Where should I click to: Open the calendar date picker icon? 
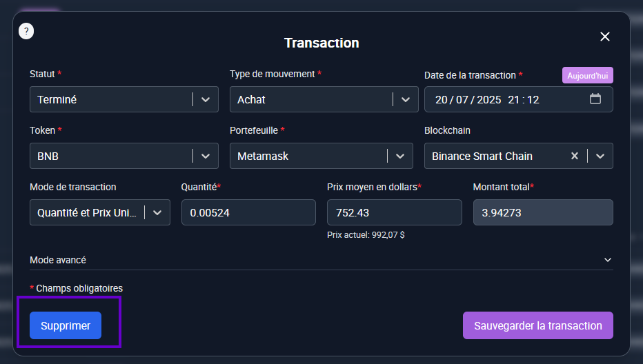coord(595,99)
